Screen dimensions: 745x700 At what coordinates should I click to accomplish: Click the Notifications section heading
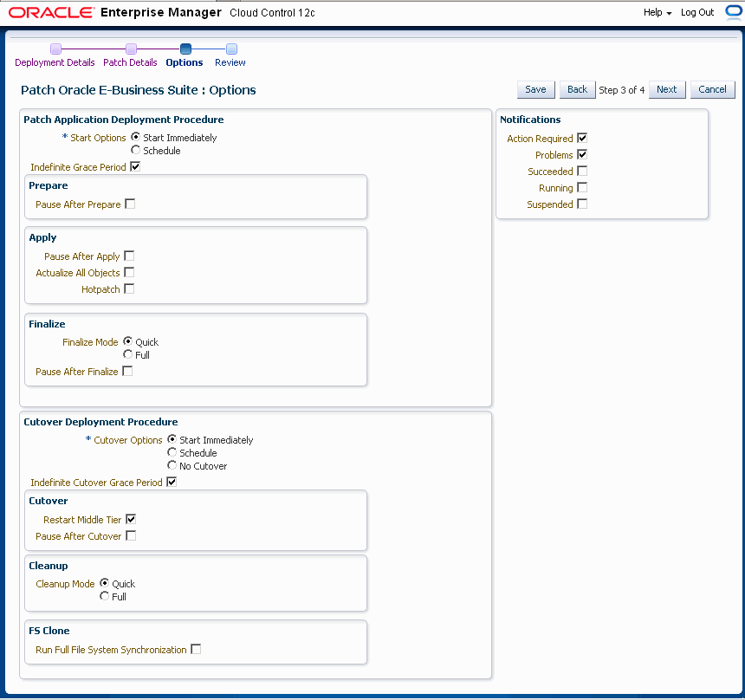tap(530, 120)
